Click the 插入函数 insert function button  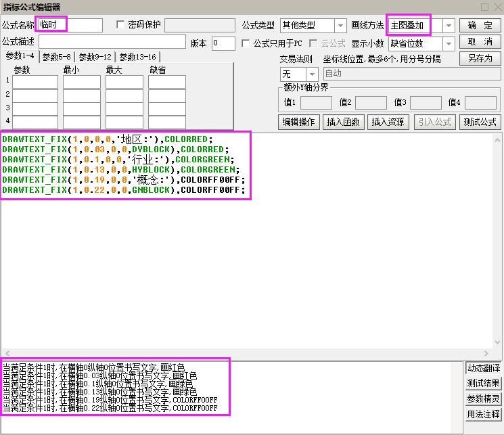tap(343, 122)
